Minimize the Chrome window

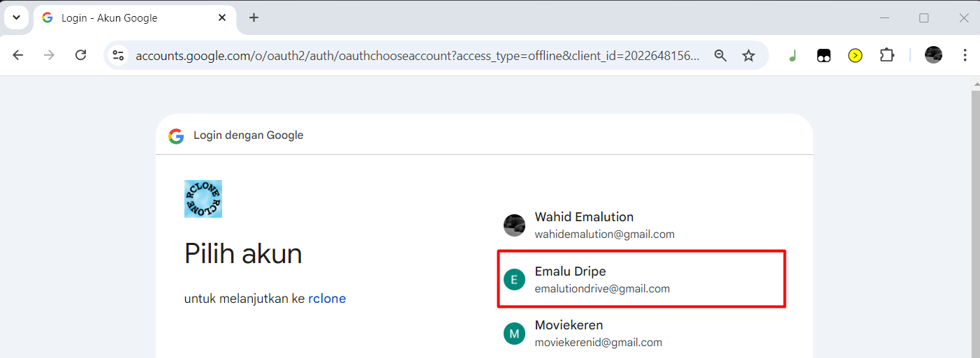point(885,17)
